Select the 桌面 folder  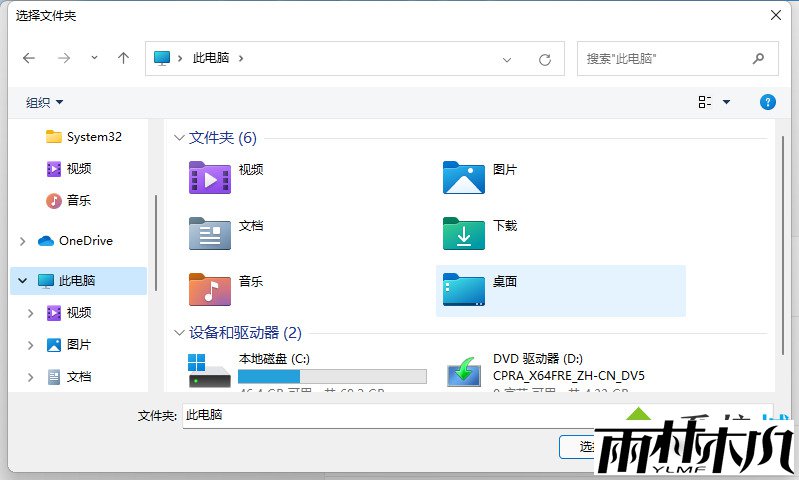(x=464, y=289)
